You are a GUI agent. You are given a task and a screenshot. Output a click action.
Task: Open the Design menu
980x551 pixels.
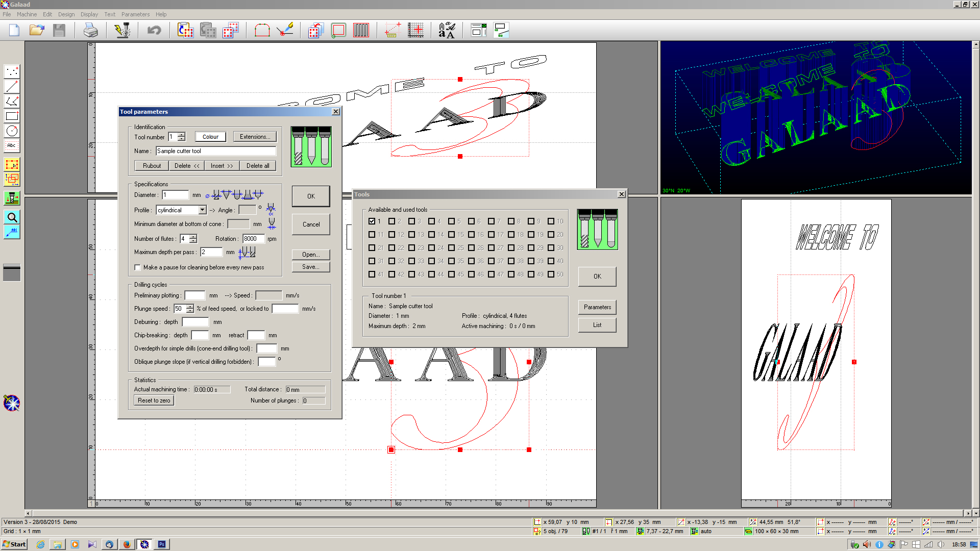click(66, 14)
